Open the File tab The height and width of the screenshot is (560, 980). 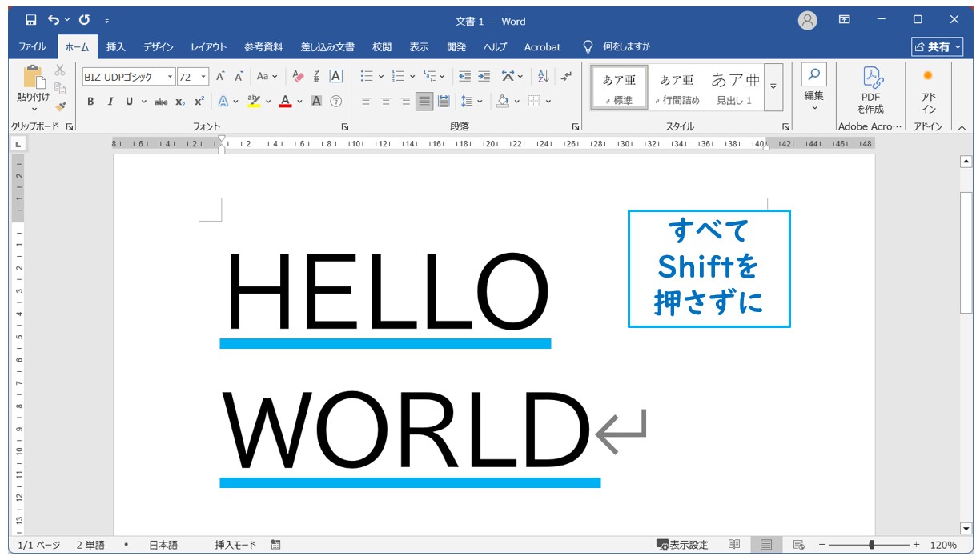(32, 46)
